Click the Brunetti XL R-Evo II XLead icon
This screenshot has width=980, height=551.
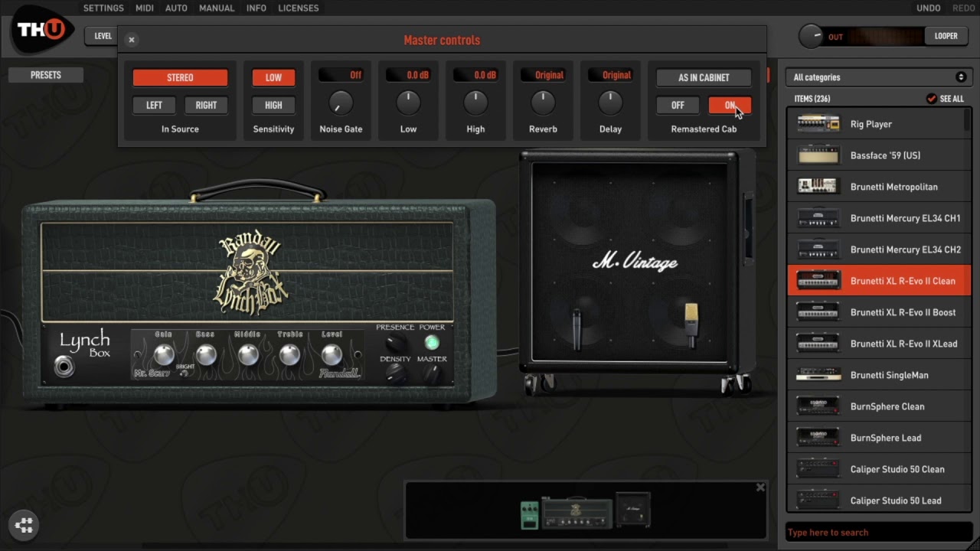coord(818,343)
